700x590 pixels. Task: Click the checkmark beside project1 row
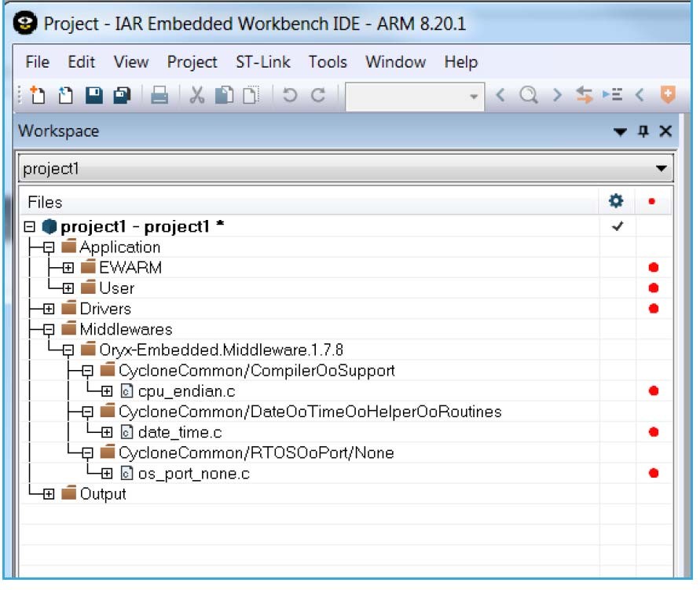618,226
